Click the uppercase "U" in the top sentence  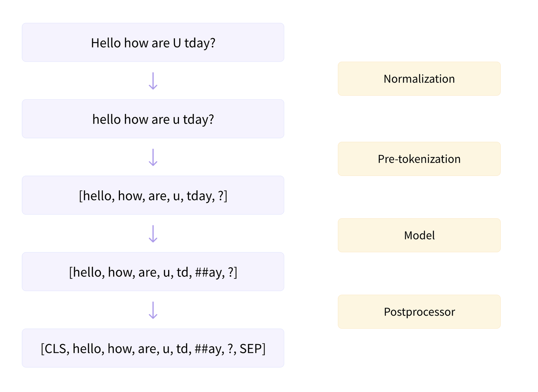(177, 43)
